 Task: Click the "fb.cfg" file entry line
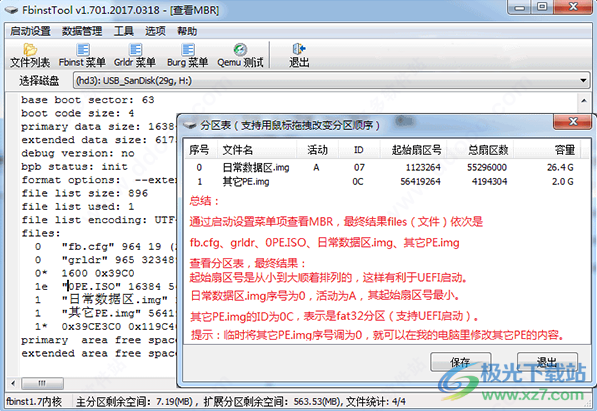point(105,246)
